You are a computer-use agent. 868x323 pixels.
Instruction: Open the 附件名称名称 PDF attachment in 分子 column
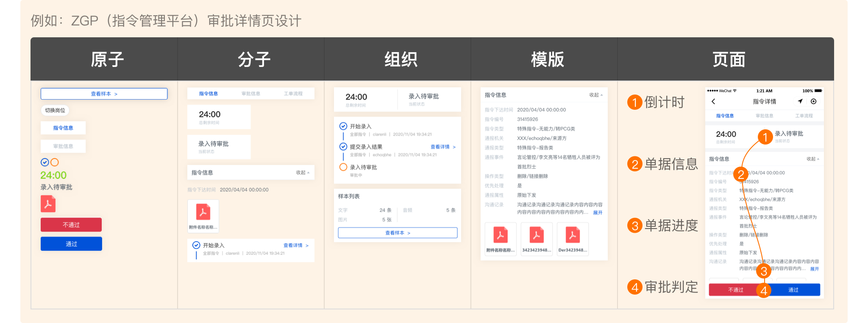pos(203,216)
